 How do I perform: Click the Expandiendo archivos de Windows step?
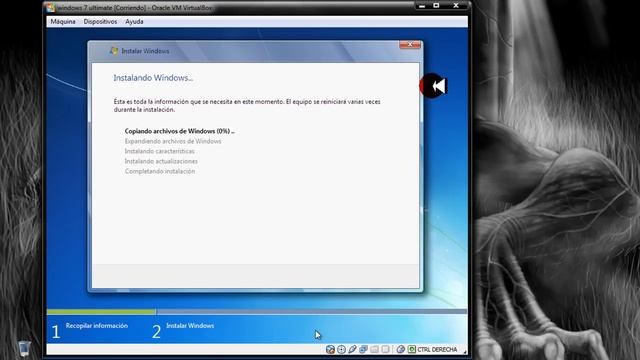[x=173, y=141]
